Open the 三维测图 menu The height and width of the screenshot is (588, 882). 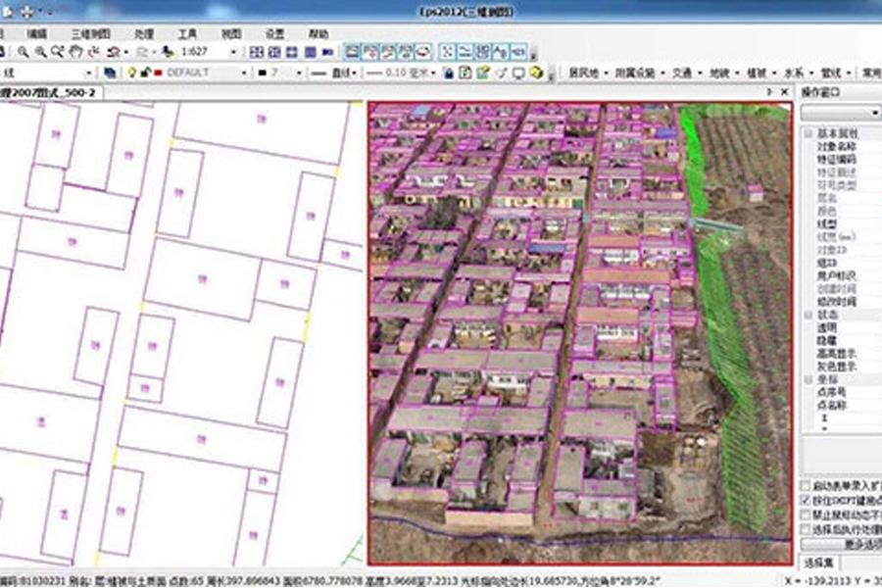pos(88,33)
